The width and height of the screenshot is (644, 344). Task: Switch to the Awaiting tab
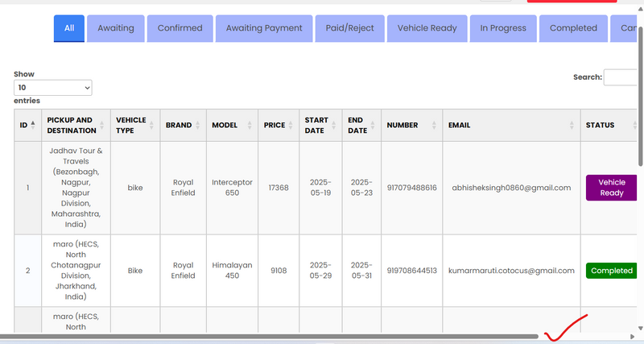point(116,28)
